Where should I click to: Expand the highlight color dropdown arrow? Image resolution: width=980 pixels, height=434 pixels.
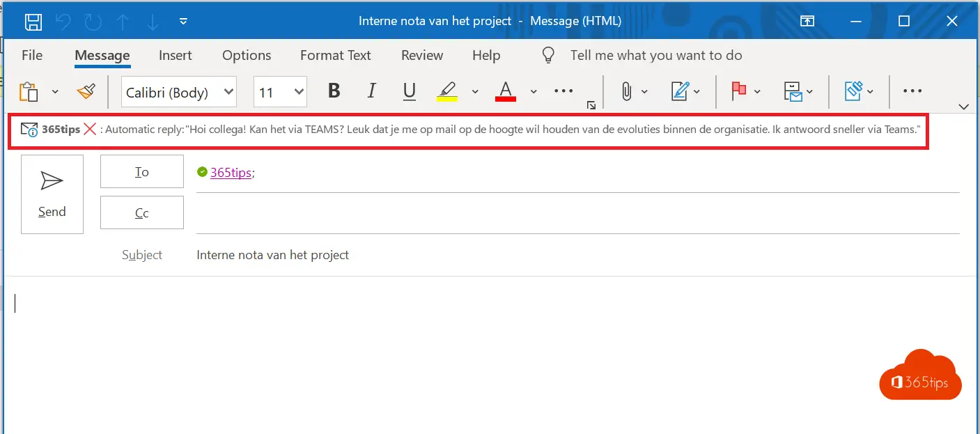[475, 91]
